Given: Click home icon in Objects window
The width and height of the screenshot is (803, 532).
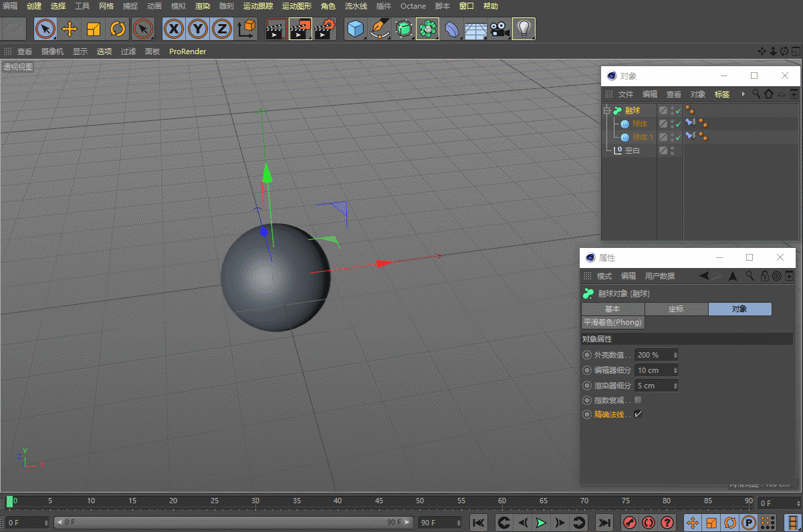Looking at the screenshot, I should (769, 94).
